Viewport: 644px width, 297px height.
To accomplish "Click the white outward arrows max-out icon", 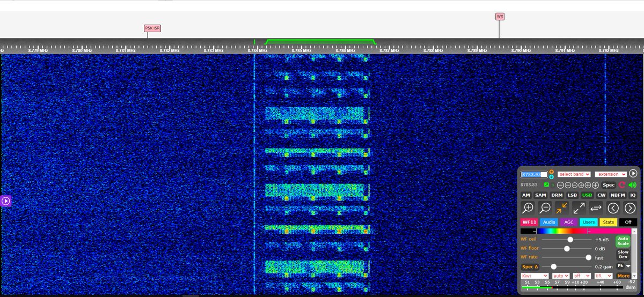I will (579, 208).
